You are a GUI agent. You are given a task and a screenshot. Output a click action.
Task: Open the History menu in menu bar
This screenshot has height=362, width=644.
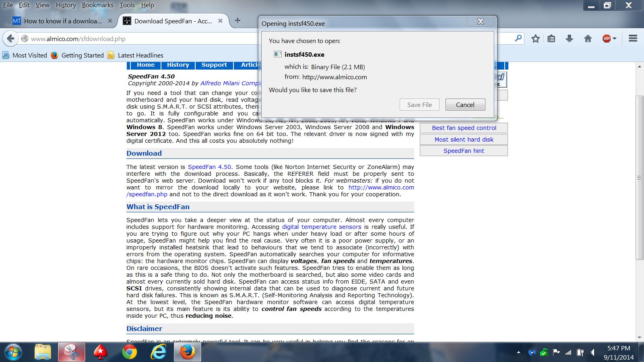click(66, 5)
